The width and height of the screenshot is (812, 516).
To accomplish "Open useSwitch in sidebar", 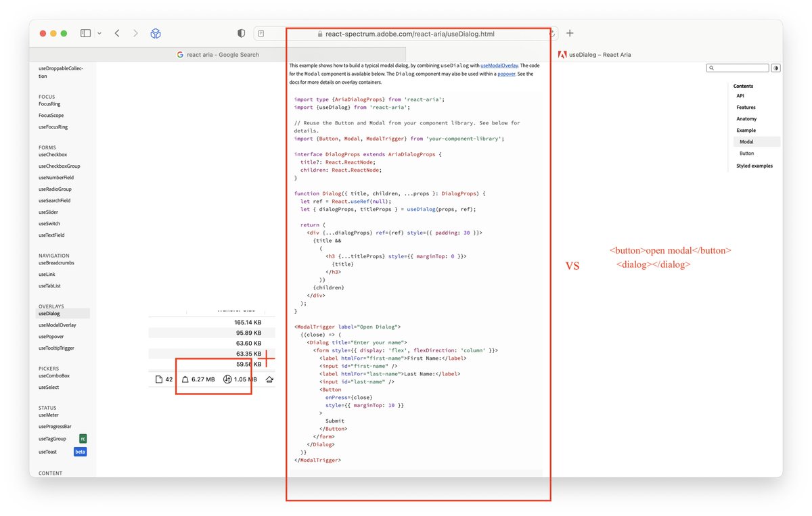I will point(49,224).
